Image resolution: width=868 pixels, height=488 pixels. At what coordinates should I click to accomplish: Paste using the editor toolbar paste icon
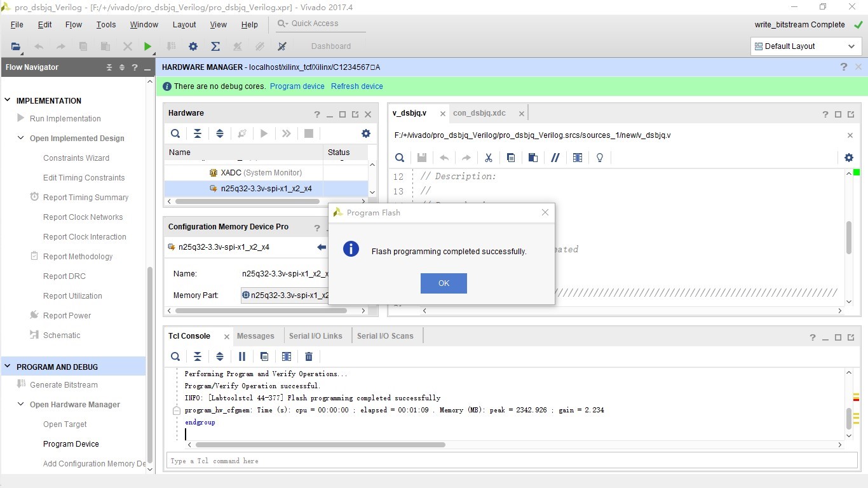coord(533,158)
